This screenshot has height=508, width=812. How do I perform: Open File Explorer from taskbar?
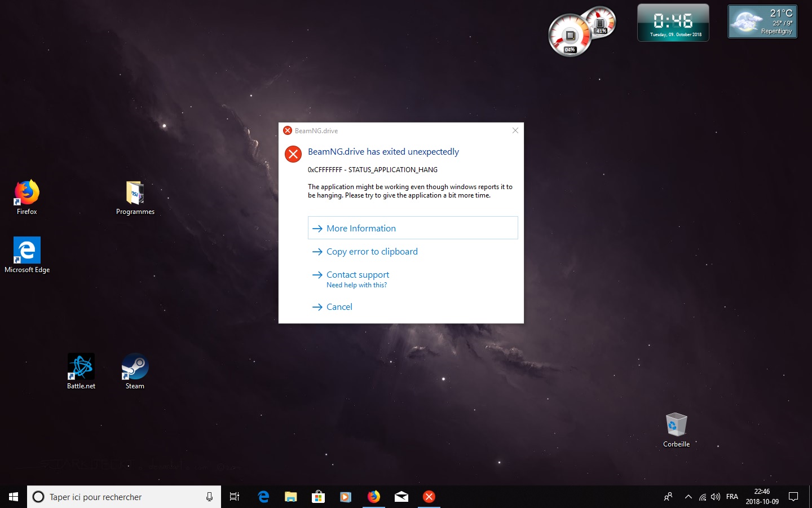click(x=290, y=497)
